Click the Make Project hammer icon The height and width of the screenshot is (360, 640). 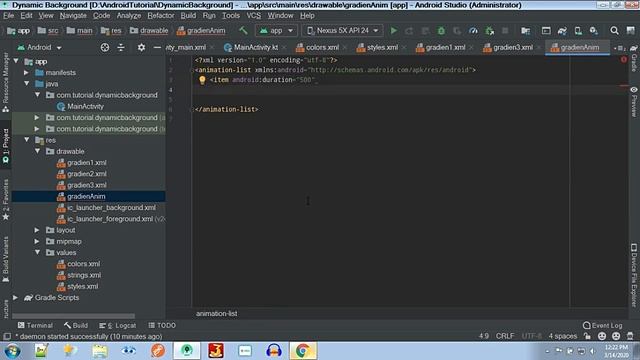(x=243, y=31)
